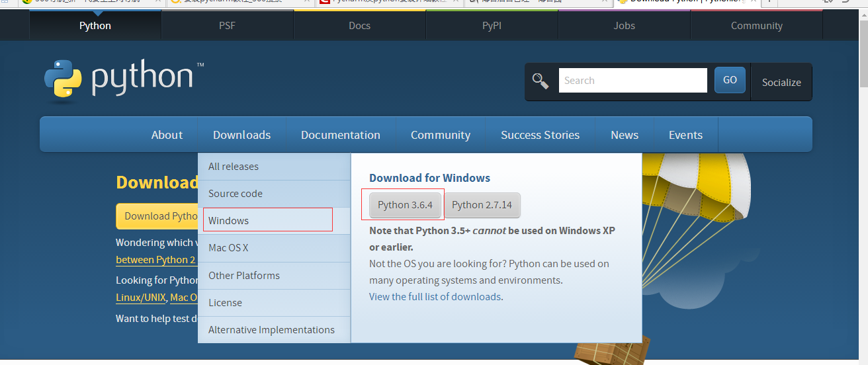Click the 'Download for Windows' heading
The height and width of the screenshot is (365, 868).
(430, 178)
